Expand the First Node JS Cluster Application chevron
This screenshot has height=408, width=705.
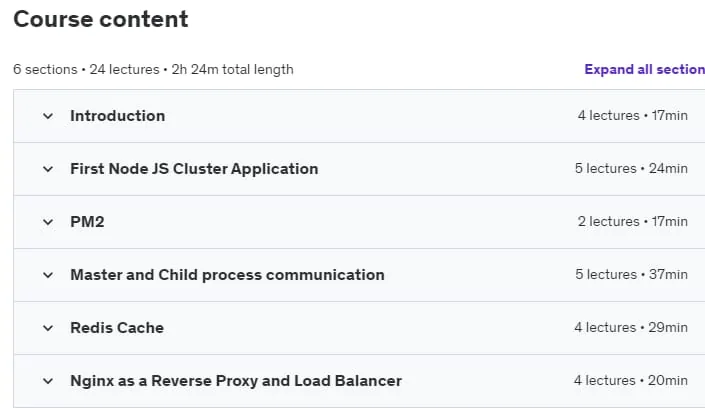point(48,169)
